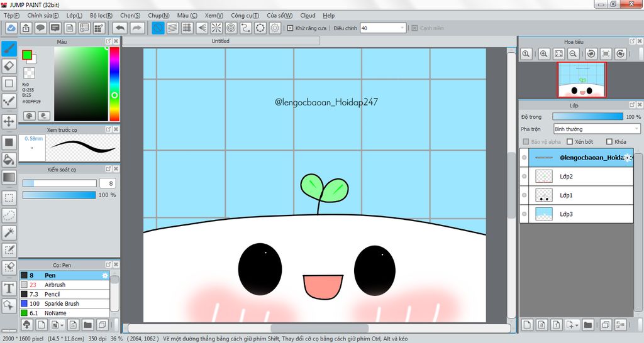Screen dimensions: 644x343
Task: Zoom in using navigator magnifier plus
Action: pyautogui.click(x=544, y=54)
